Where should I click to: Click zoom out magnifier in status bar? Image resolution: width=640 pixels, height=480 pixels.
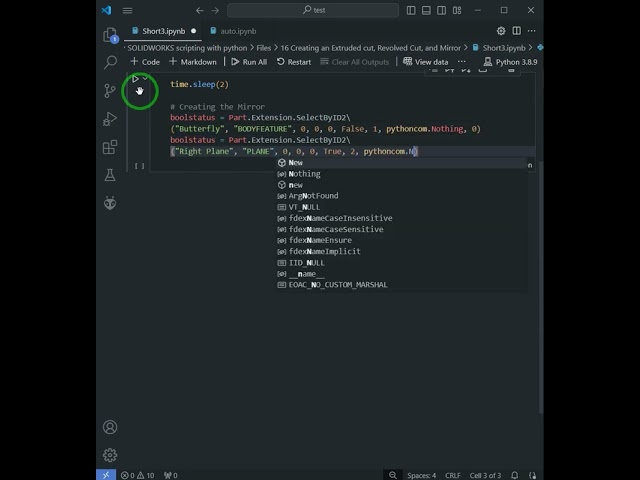pos(393,475)
